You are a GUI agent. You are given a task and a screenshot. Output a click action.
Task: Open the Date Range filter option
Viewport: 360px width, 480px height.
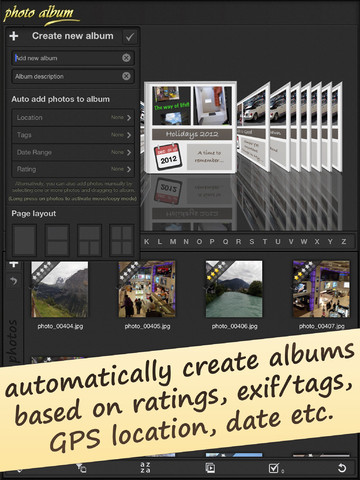(x=73, y=152)
